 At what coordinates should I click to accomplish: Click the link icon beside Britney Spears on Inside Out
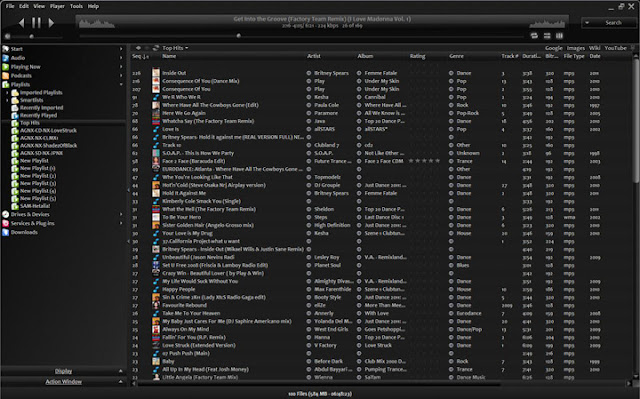[309, 73]
